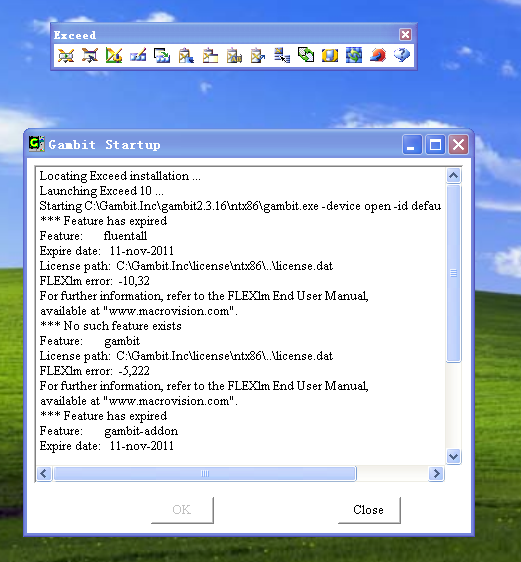
Task: Click the red swirl arrow icon in Exceed toolbar
Action: pyautogui.click(x=378, y=56)
